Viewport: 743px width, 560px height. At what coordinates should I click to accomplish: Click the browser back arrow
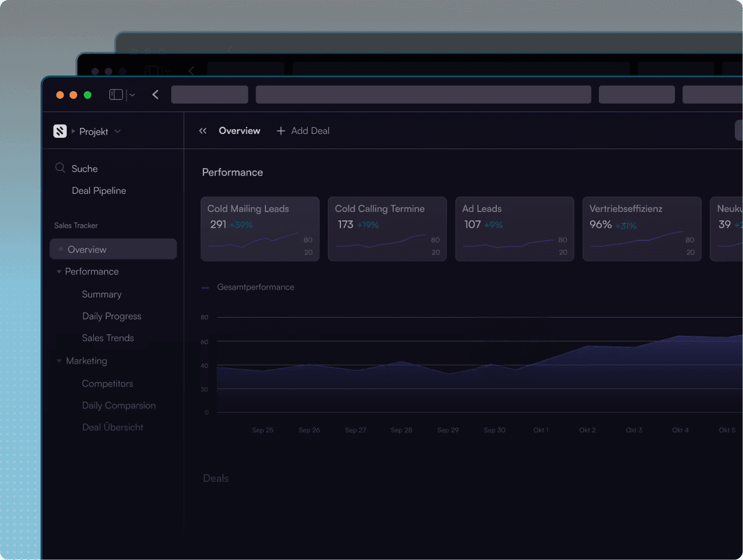click(x=155, y=94)
